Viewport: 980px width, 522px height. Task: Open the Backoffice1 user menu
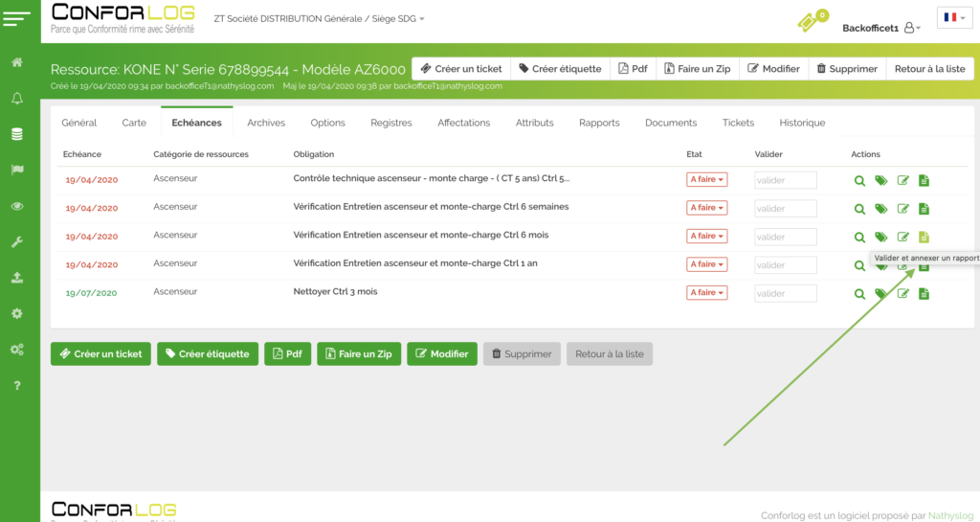click(880, 29)
